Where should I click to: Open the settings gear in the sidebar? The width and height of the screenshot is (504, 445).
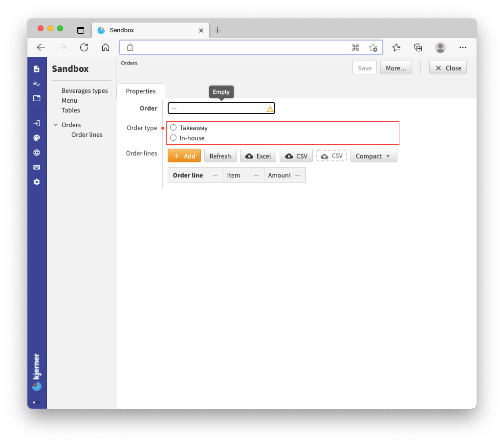pyautogui.click(x=37, y=182)
